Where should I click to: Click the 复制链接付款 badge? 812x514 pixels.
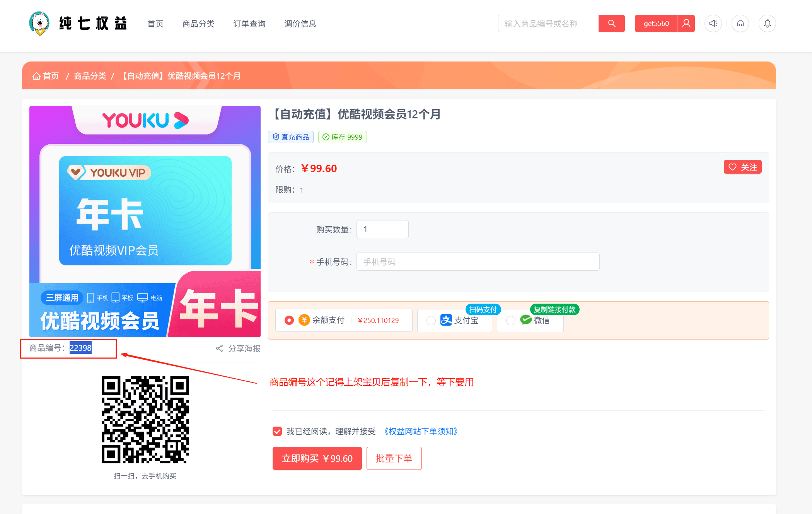point(554,309)
